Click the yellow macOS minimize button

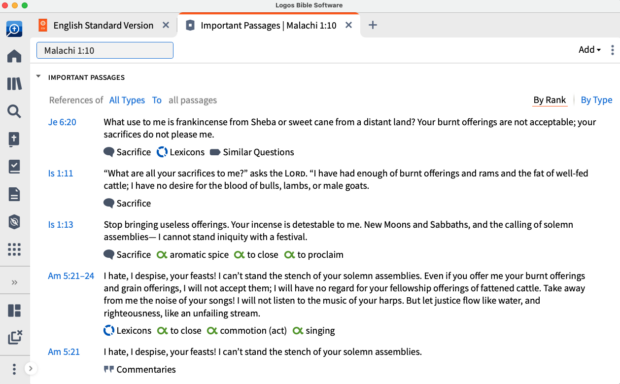(x=15, y=5)
